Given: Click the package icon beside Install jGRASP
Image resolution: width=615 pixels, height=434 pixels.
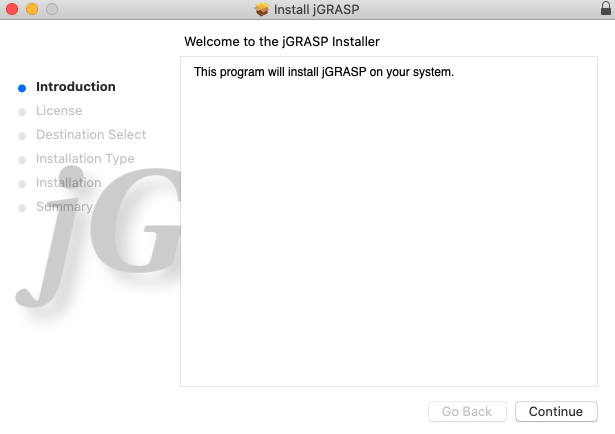Looking at the screenshot, I should click(262, 9).
